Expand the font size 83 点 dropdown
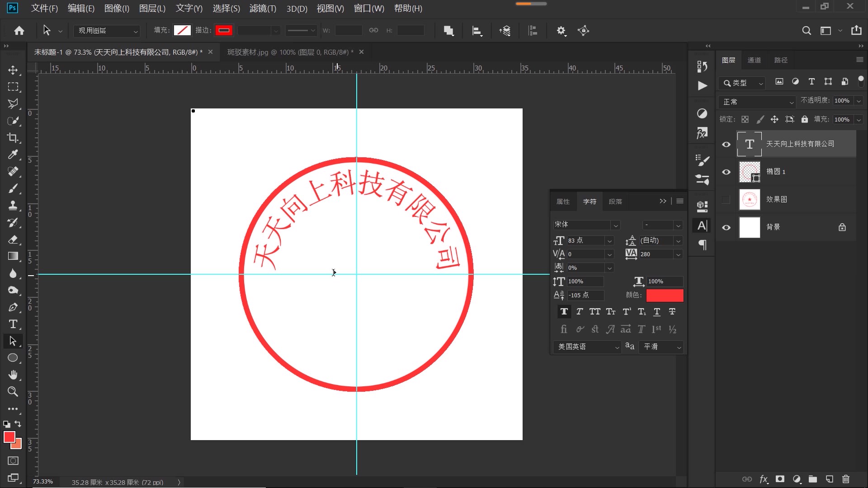The width and height of the screenshot is (868, 488). point(610,240)
